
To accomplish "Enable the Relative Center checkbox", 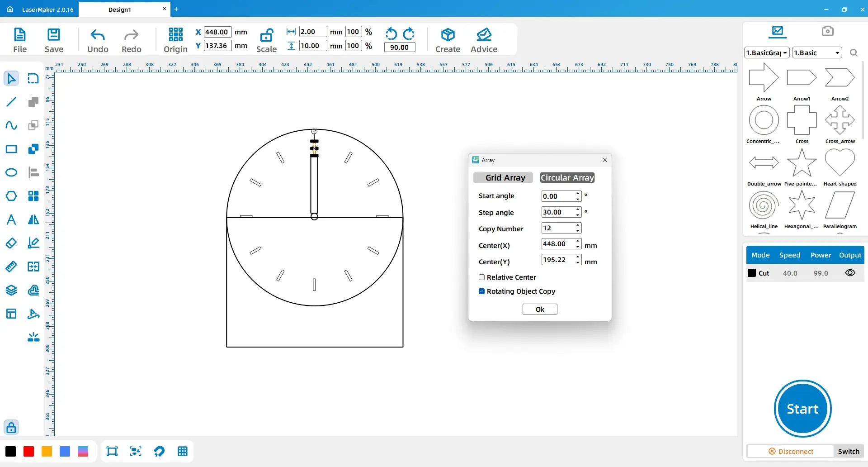I will tap(482, 277).
